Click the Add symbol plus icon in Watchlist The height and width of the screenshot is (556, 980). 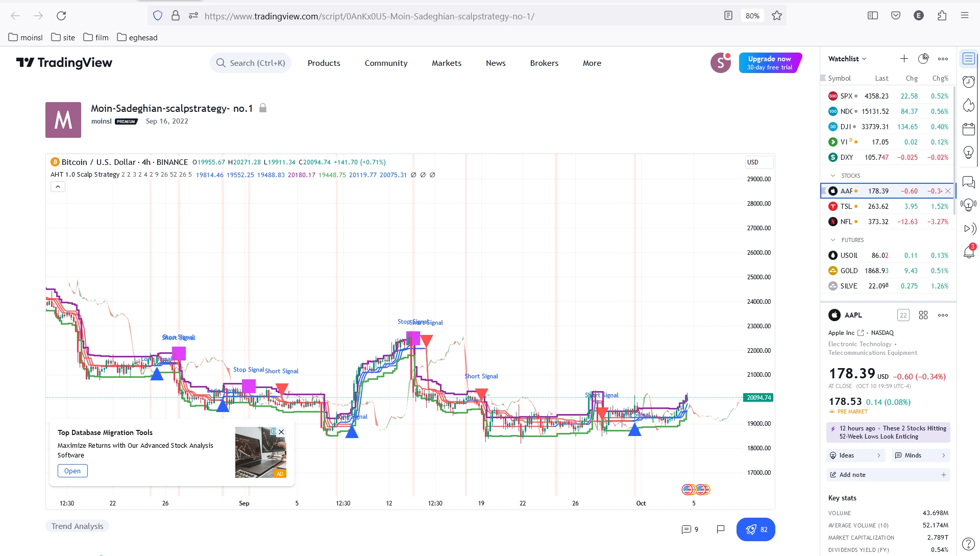(904, 59)
